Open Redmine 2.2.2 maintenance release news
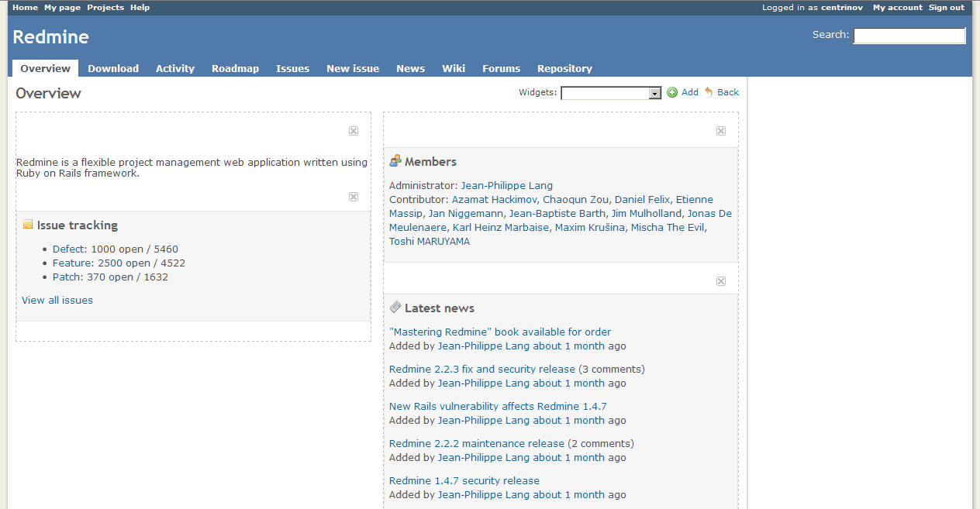 point(477,444)
